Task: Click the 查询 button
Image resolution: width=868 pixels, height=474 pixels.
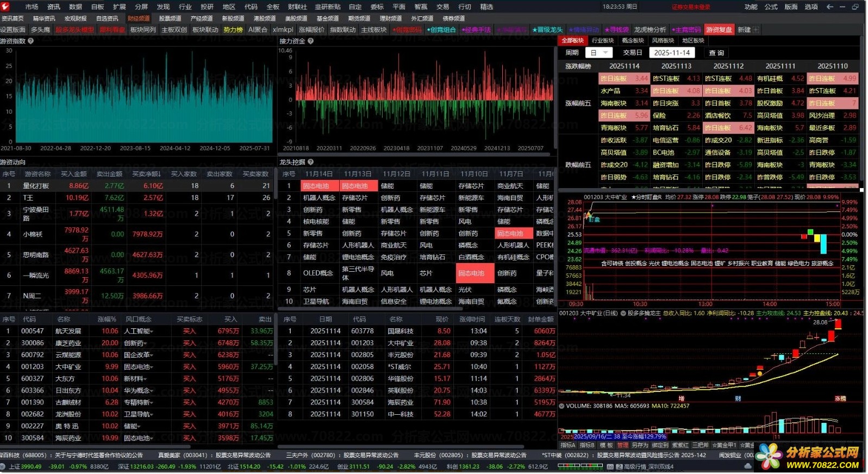Action: point(716,53)
